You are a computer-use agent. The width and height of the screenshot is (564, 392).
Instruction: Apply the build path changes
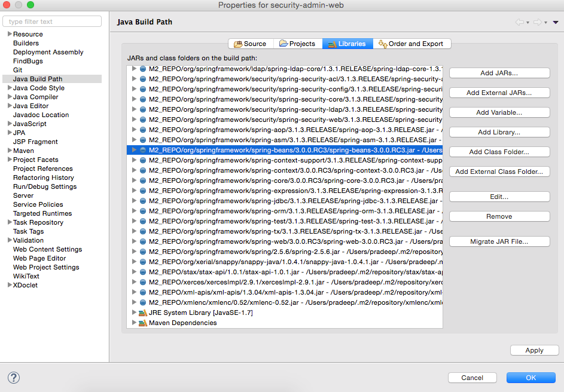(x=535, y=350)
